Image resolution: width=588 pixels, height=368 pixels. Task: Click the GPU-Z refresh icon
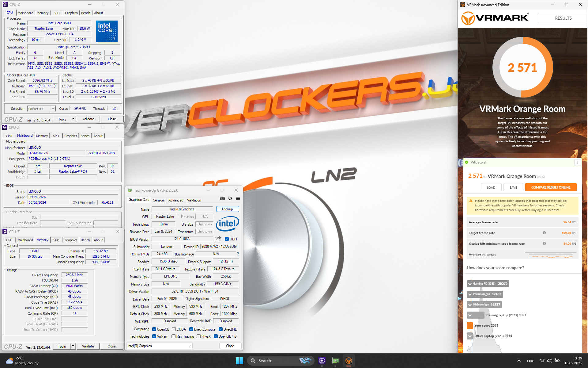click(x=230, y=199)
